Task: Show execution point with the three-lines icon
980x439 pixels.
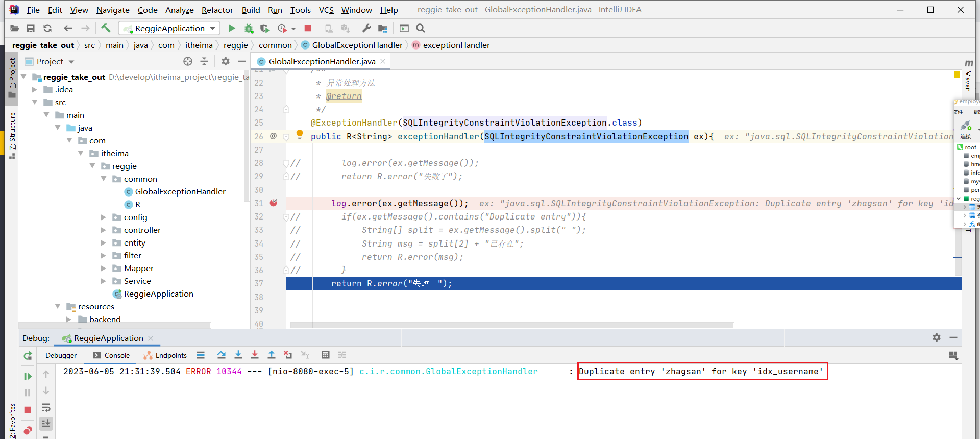Action: point(201,355)
